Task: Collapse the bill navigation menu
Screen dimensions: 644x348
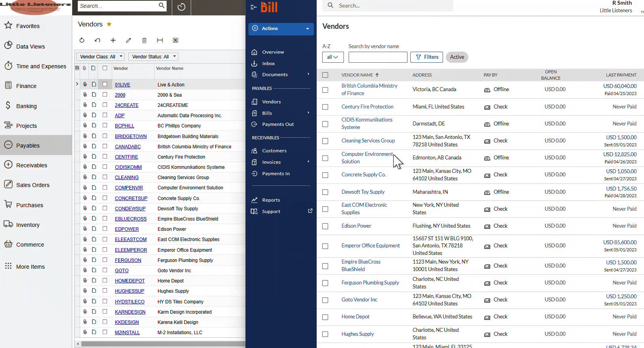Action: tap(253, 7)
